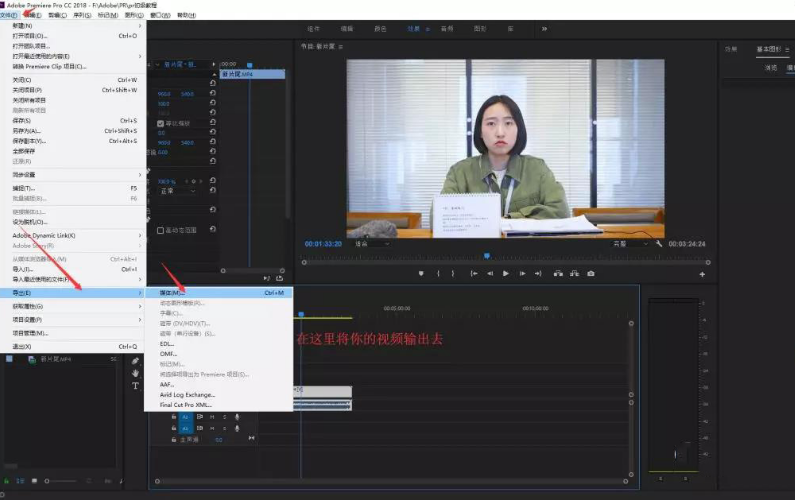This screenshot has height=500, width=795.
Task: Click the program monitor playhead marker
Action: (x=487, y=256)
